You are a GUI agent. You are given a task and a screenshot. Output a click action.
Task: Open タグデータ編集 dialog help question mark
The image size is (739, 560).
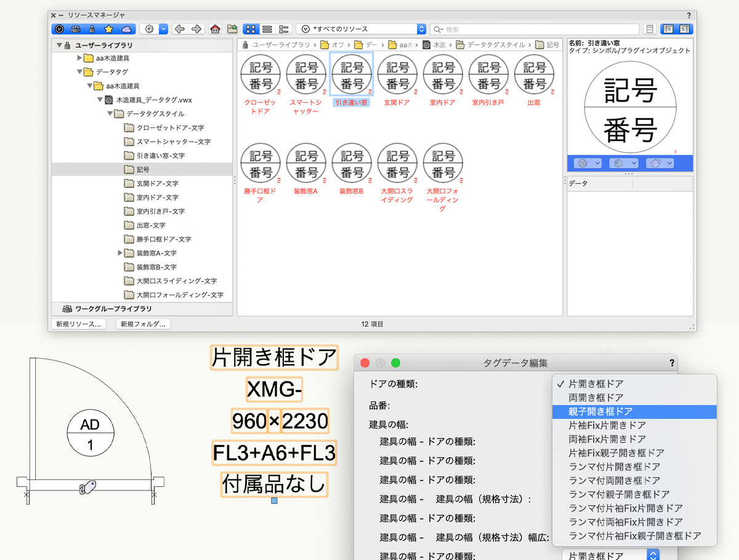click(672, 363)
